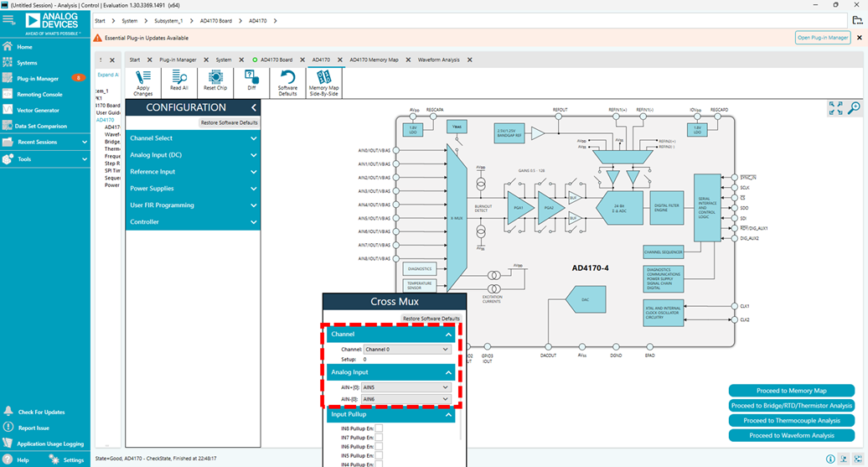This screenshot has width=868, height=467.
Task: Click Proceed to Thermocouple Analysis button
Action: [x=792, y=421]
